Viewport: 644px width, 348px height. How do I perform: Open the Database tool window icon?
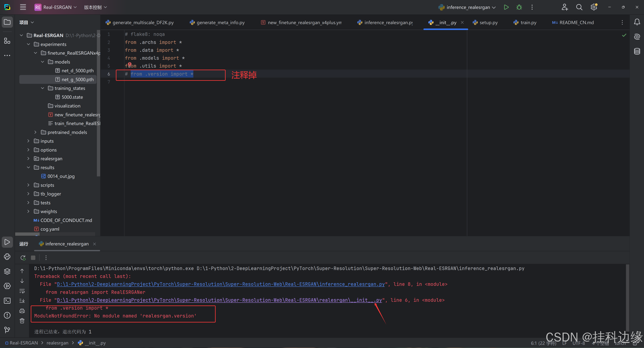[x=637, y=51]
